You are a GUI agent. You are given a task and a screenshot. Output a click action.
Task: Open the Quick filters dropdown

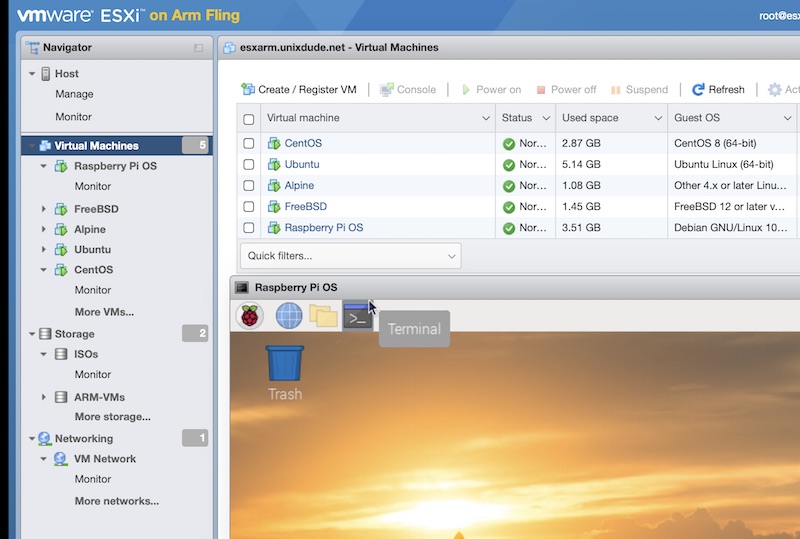351,256
